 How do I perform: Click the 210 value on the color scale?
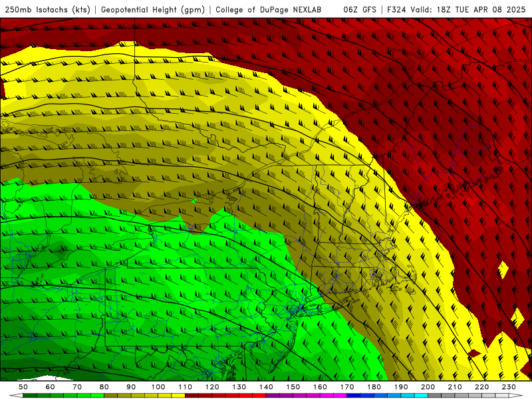click(455, 387)
